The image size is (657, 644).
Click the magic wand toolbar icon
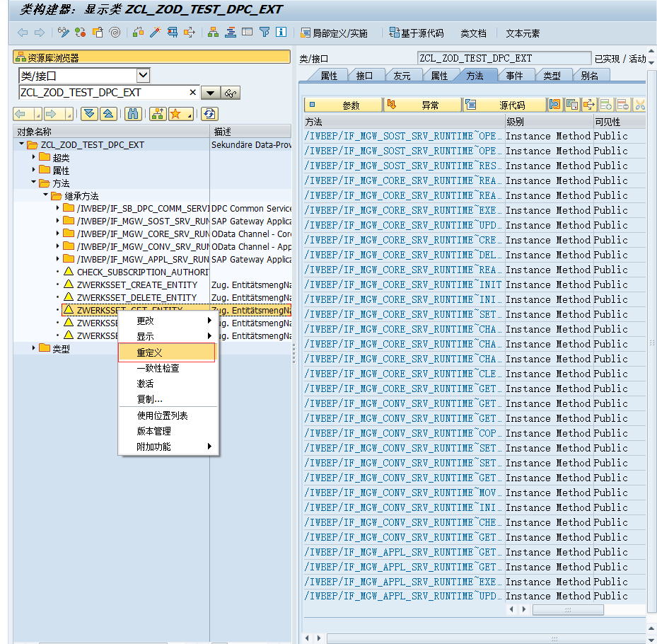coord(155,33)
